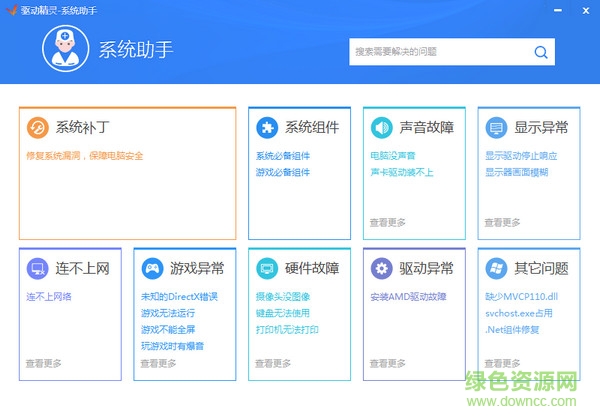The image size is (600, 420).
Task: Click the 显示异常 card title
Action: pyautogui.click(x=541, y=127)
